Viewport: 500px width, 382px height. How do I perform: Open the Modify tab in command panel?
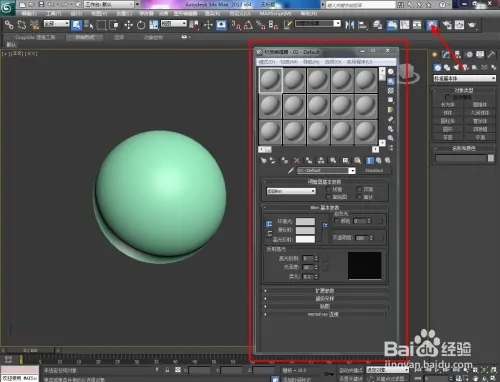pos(446,54)
